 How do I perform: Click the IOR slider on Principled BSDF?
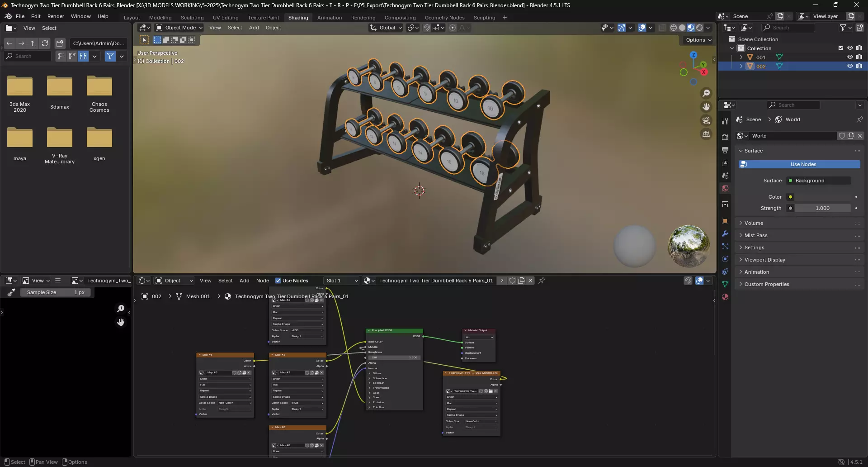(x=394, y=357)
